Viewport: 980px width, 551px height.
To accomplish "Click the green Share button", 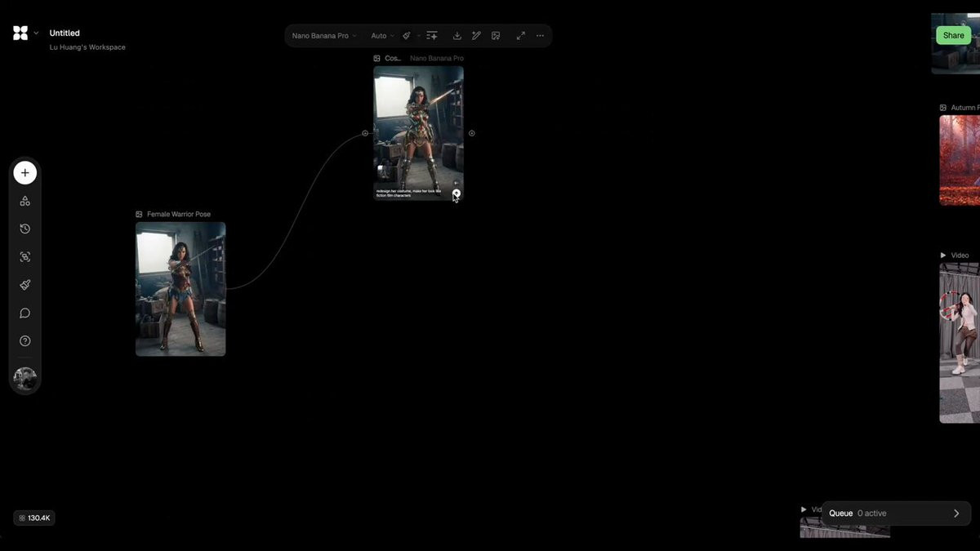I will pos(953,35).
